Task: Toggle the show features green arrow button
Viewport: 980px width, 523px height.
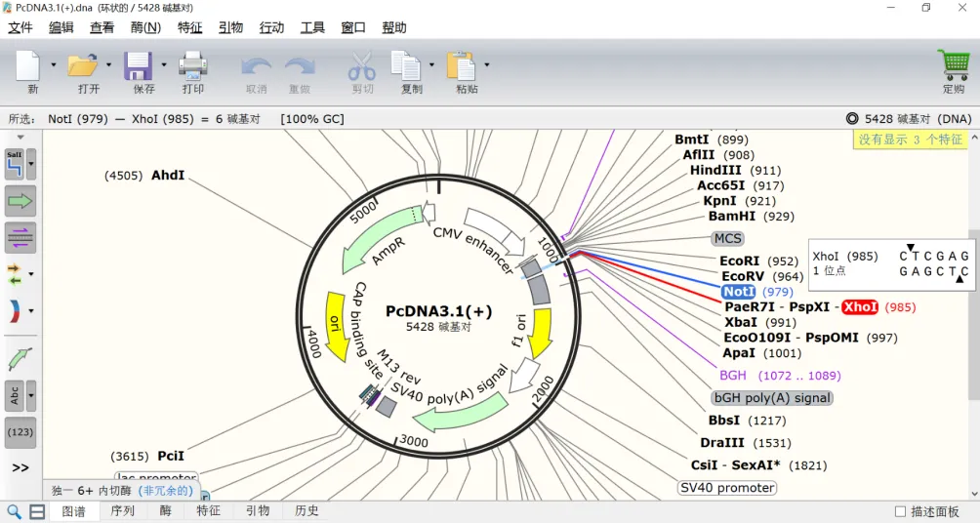Action: pos(20,201)
